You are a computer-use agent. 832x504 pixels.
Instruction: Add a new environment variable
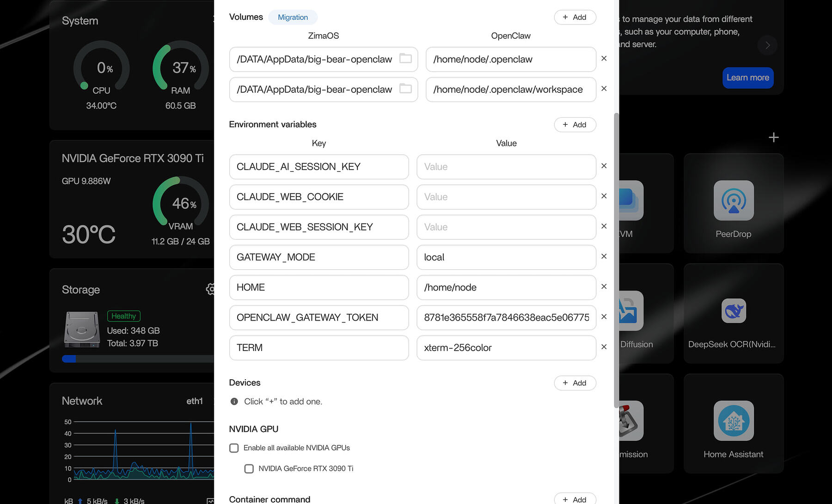point(575,125)
